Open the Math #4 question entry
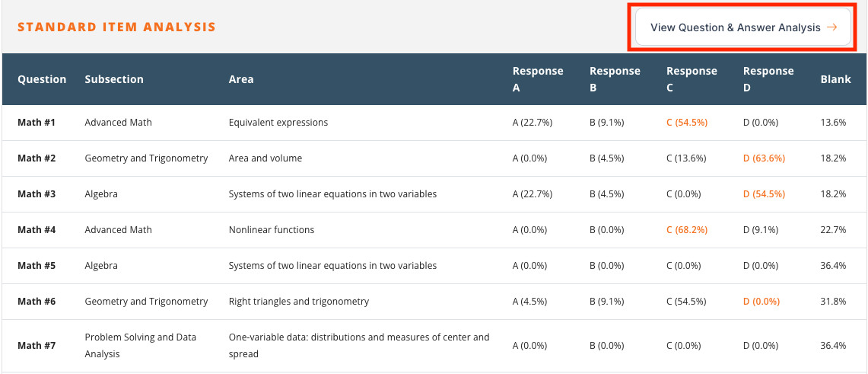Viewport: 868px width, 374px height. [37, 230]
